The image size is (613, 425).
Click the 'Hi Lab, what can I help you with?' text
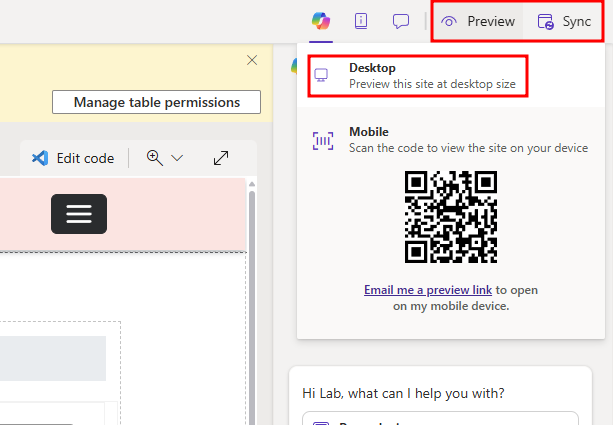pos(403,393)
